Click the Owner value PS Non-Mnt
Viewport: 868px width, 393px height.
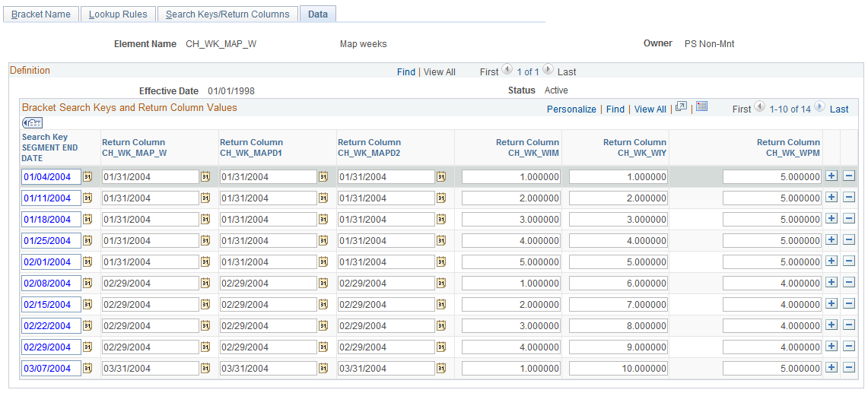[x=710, y=44]
